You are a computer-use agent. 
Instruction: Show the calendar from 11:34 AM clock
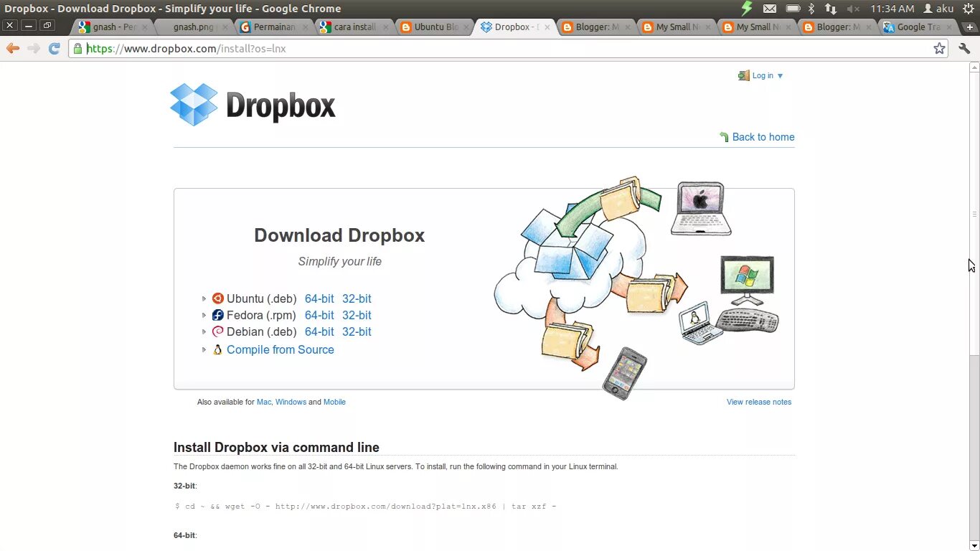pyautogui.click(x=892, y=9)
